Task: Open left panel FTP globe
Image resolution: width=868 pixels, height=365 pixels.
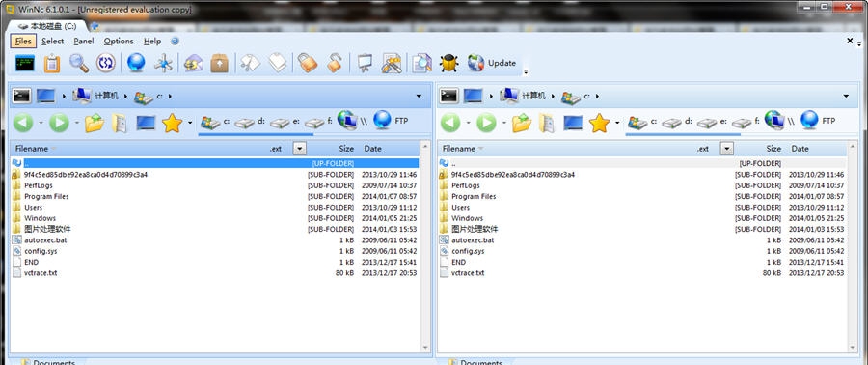Action: point(390,121)
